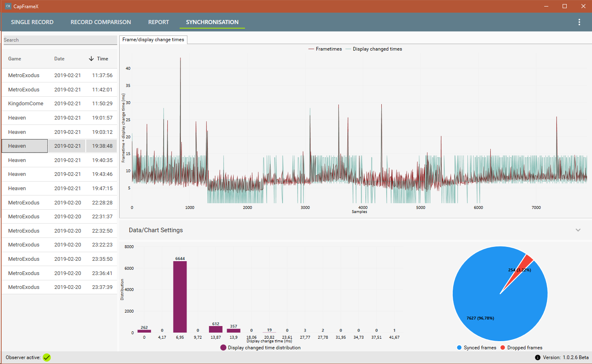Select MetroExodus record at 23:37:39
The image size is (592, 364).
(x=60, y=287)
